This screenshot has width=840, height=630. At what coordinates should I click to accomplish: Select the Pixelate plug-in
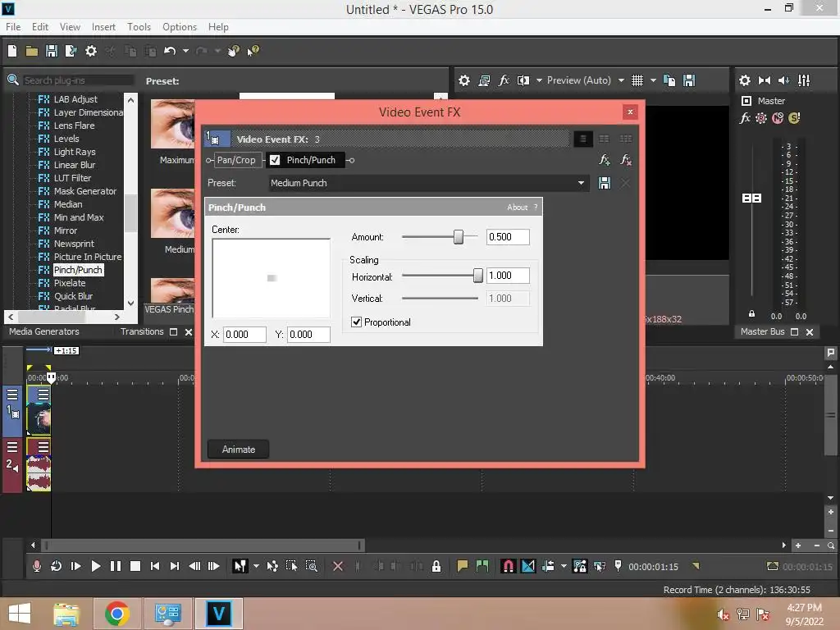click(x=70, y=283)
